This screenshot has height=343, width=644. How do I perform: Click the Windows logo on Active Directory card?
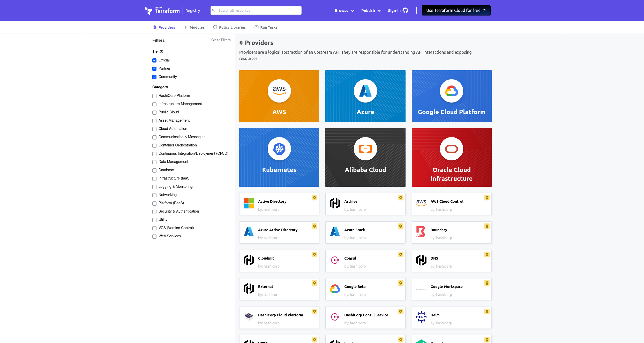pos(249,203)
